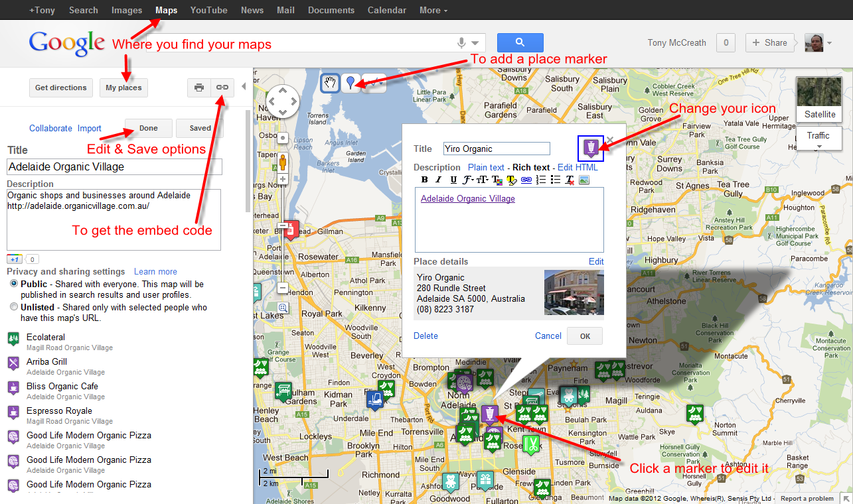Viewport: 853px width, 504px height.
Task: Select the add placemark tool
Action: (350, 83)
